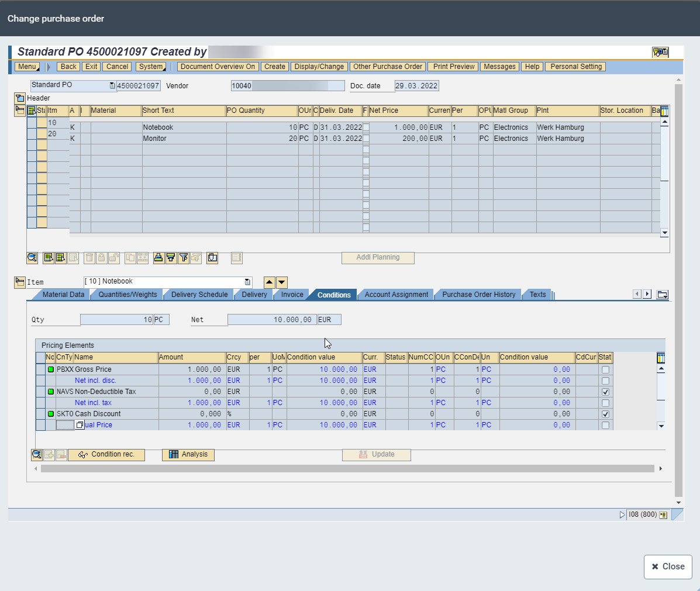
Task: Click the condition detail magnifier in Pricing Elements
Action: tap(37, 455)
